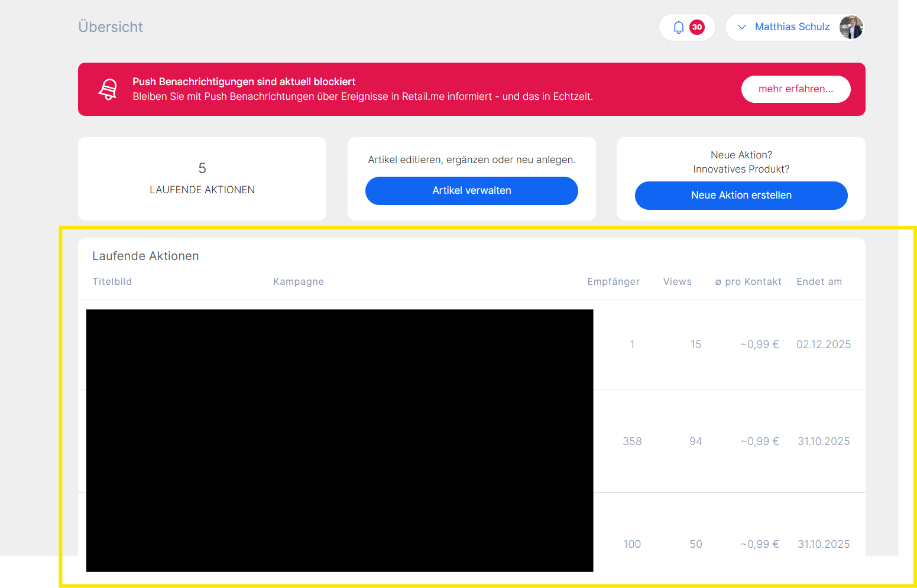
Task: Click the red 30 notification badge
Action: coord(697,27)
